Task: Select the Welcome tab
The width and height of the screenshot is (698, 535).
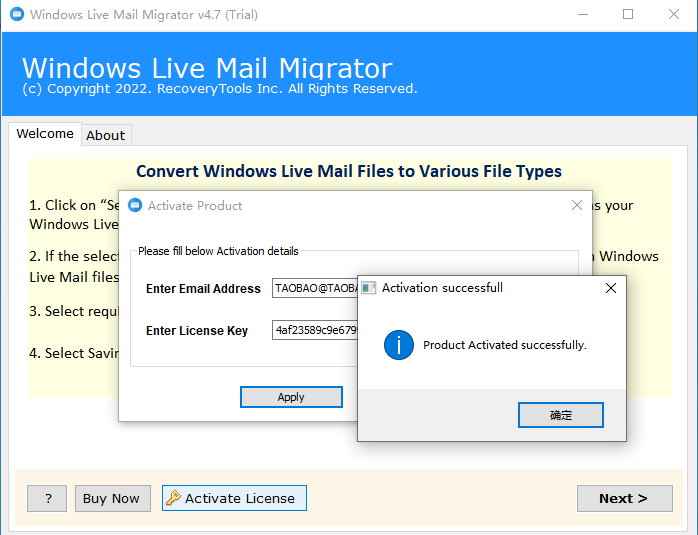Action: coord(45,134)
